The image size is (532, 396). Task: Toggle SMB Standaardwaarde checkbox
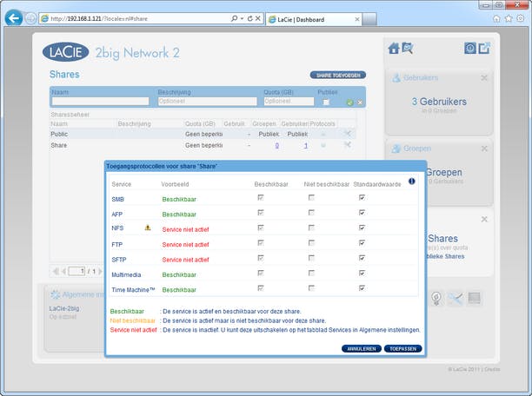point(362,197)
